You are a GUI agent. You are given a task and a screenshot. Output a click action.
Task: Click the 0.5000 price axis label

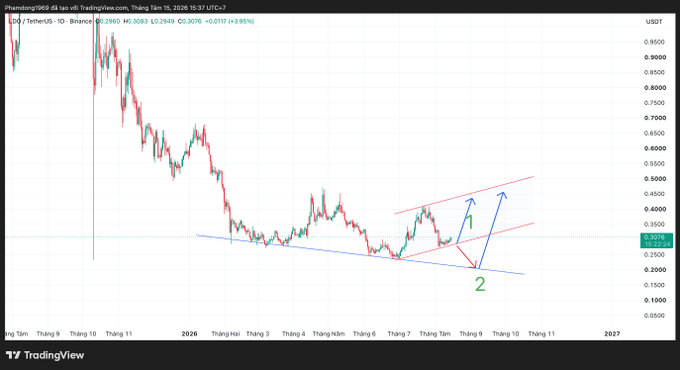[x=654, y=179]
